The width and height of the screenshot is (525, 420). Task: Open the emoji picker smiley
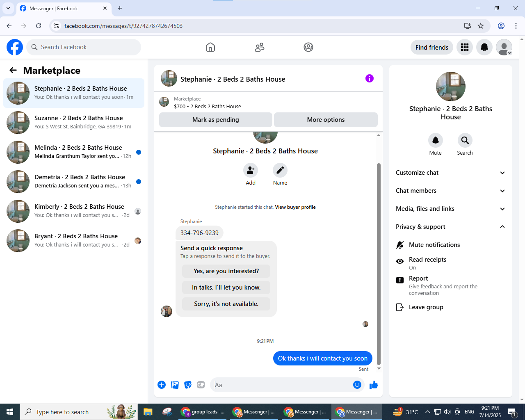(357, 385)
